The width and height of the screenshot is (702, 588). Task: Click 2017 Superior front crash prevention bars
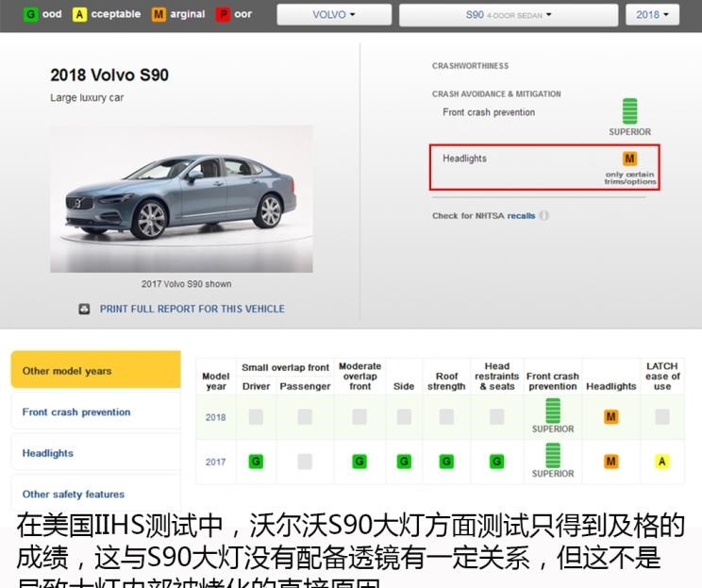tap(553, 456)
